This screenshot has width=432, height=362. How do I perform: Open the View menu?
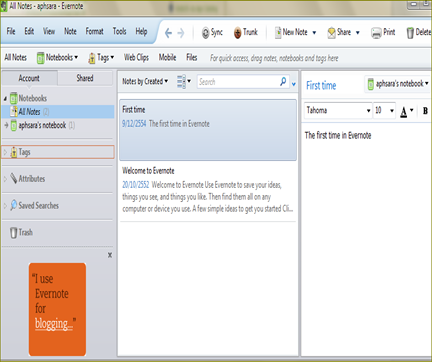click(49, 31)
